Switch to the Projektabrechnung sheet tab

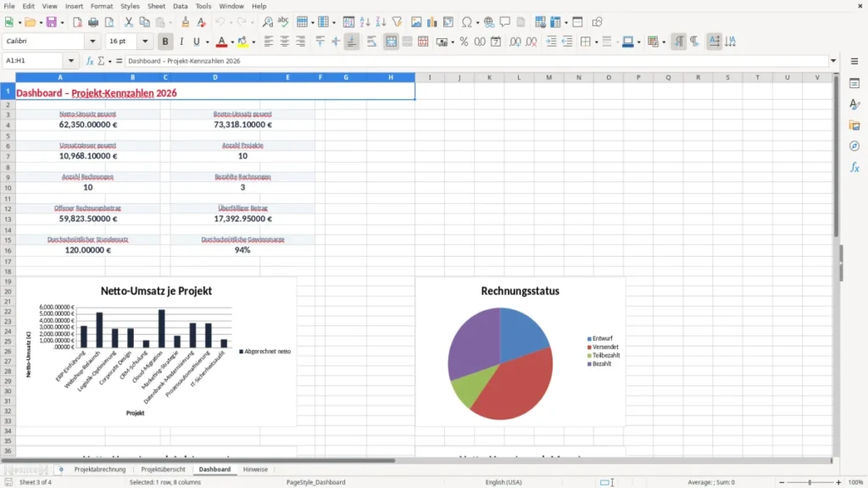(100, 469)
